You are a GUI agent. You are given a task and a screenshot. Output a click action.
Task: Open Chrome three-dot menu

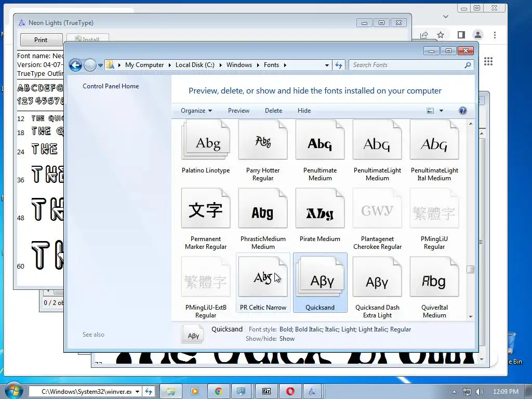coord(495,35)
